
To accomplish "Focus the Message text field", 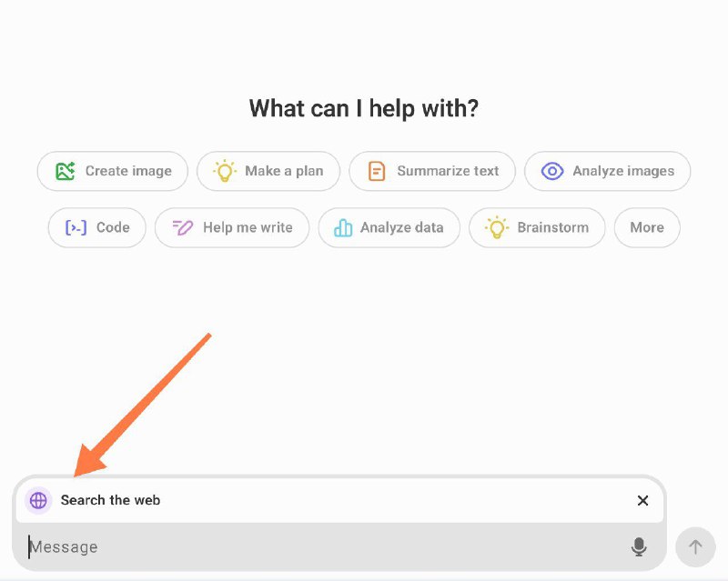I will pyautogui.click(x=325, y=547).
